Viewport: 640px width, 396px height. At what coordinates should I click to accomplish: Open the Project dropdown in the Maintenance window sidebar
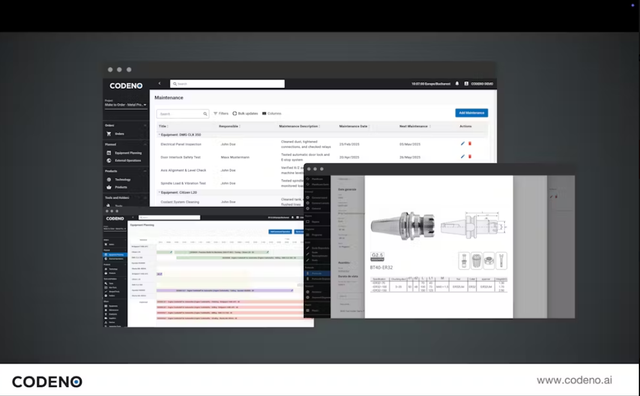click(x=125, y=105)
